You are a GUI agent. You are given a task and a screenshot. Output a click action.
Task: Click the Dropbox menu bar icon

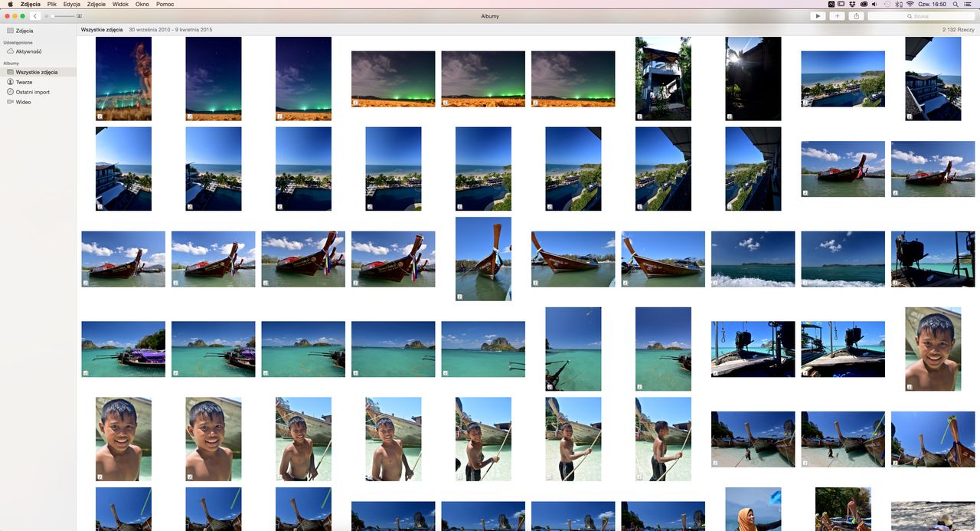coord(852,4)
